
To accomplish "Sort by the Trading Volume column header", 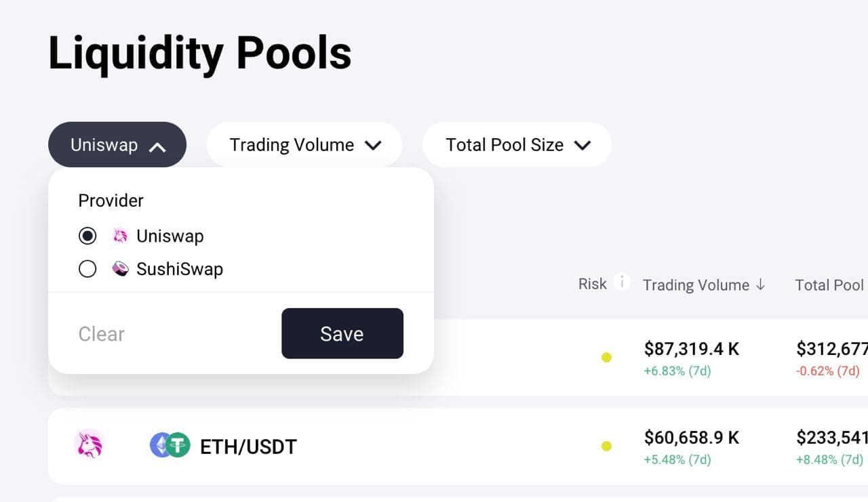I will pyautogui.click(x=696, y=285).
